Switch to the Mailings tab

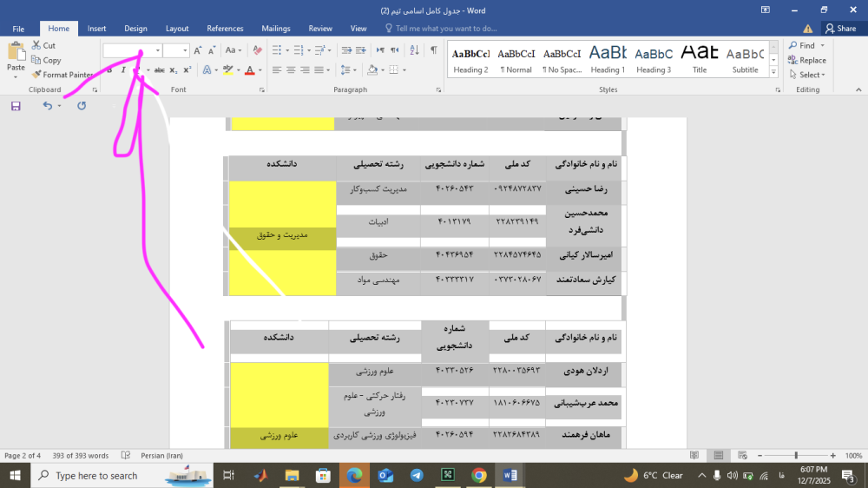coord(276,29)
